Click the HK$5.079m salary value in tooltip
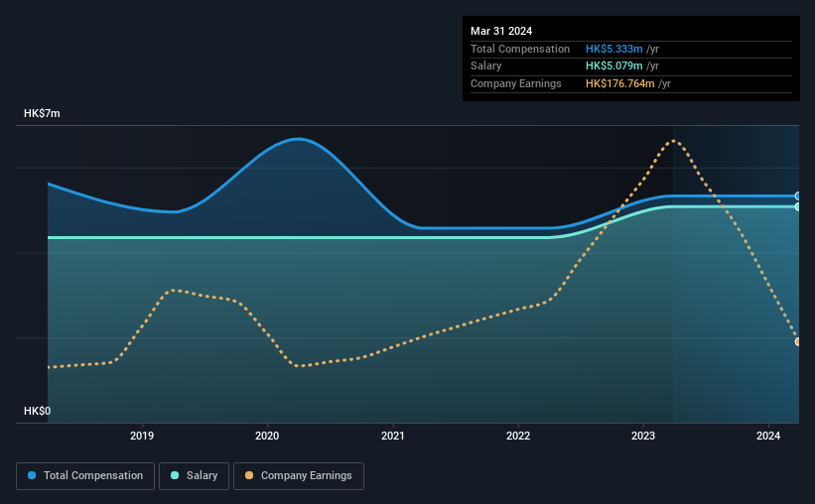 point(613,66)
